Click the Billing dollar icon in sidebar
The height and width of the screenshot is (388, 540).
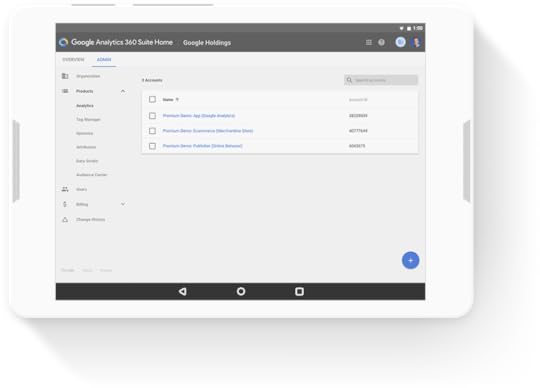click(65, 204)
